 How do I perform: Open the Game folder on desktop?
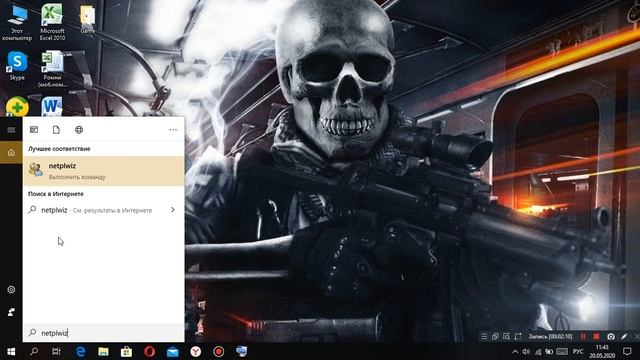87,20
